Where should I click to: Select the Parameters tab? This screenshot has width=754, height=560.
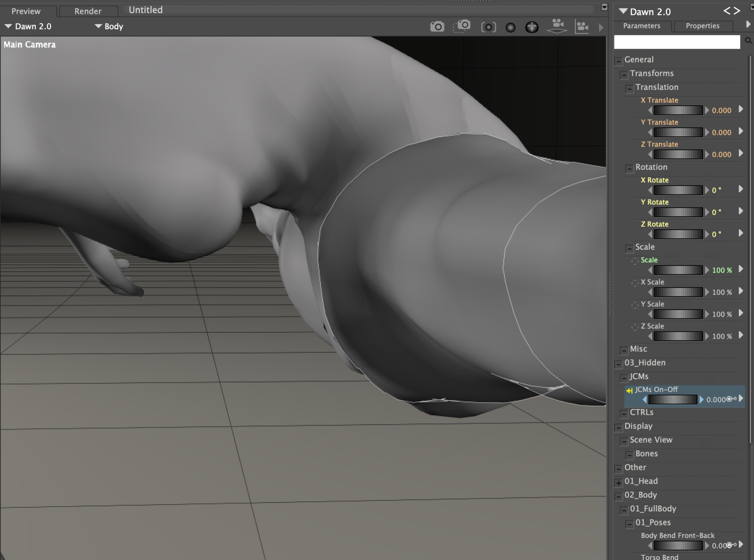[641, 26]
